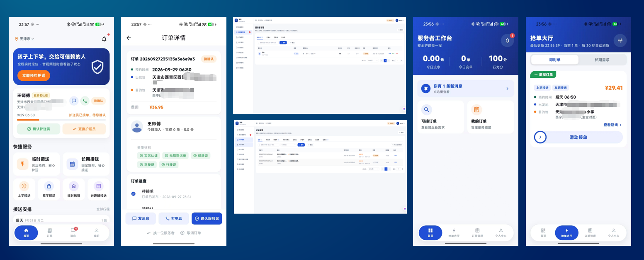The height and width of the screenshot is (260, 644).
Task: Tap the green phone icon on 王师傅's card
Action: tap(85, 101)
